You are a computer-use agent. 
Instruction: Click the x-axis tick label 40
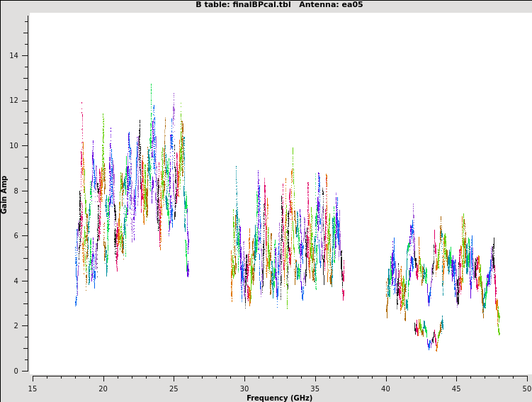pos(386,389)
